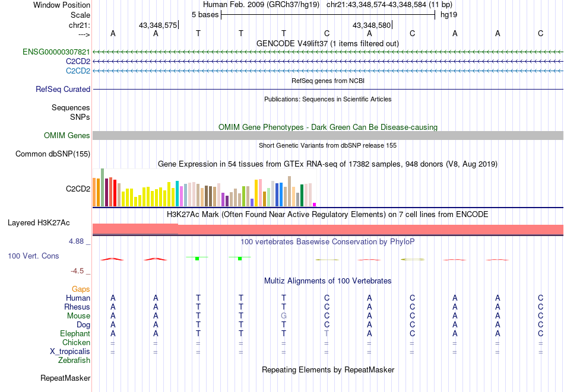Click Repeating Elements by RepeatMasker title
Viewport: 564px width, 392px height.
pos(328,369)
